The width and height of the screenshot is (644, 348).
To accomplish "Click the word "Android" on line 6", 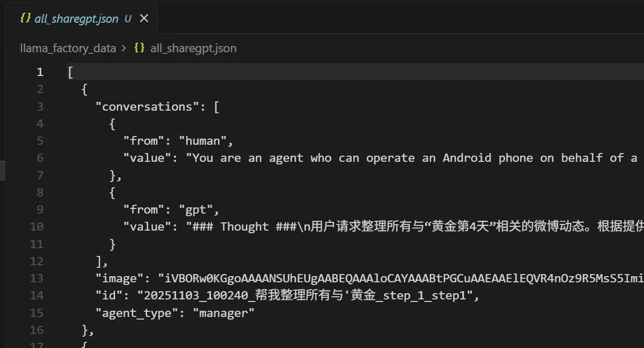I will pyautogui.click(x=467, y=158).
